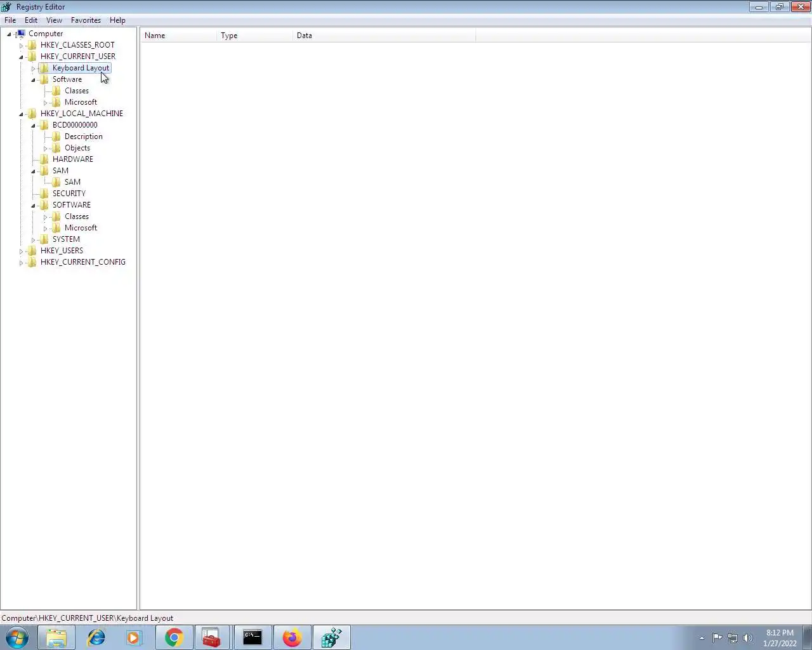Launch Internet Explorer from taskbar
Screen dimensions: 812x650
click(96, 637)
